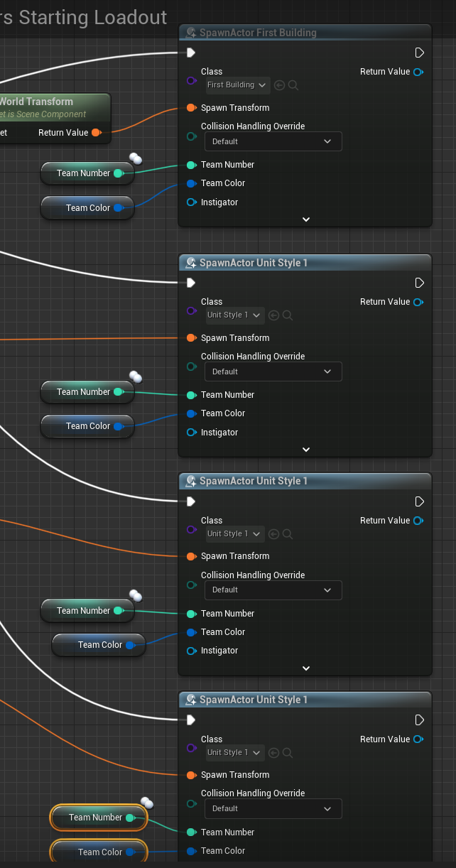
Task: Click the Spawn Transform pin on SpawnActor First Building
Action: pos(191,108)
